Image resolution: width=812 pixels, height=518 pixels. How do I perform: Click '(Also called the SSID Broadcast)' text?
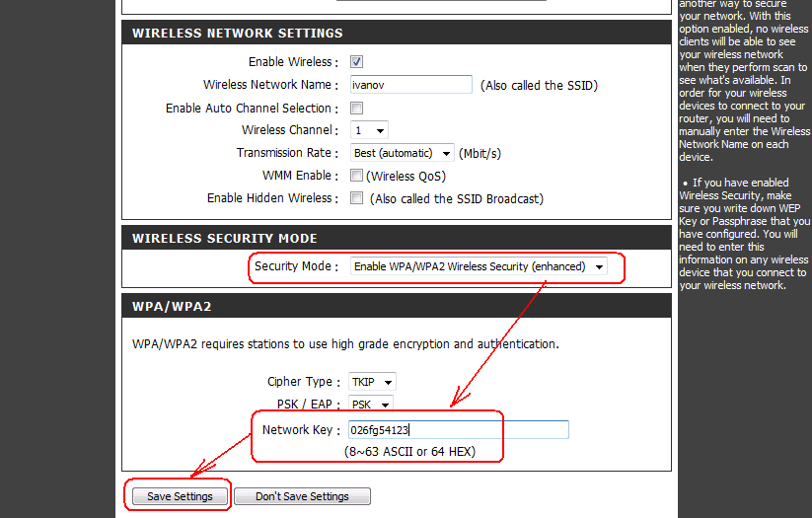tap(456, 198)
